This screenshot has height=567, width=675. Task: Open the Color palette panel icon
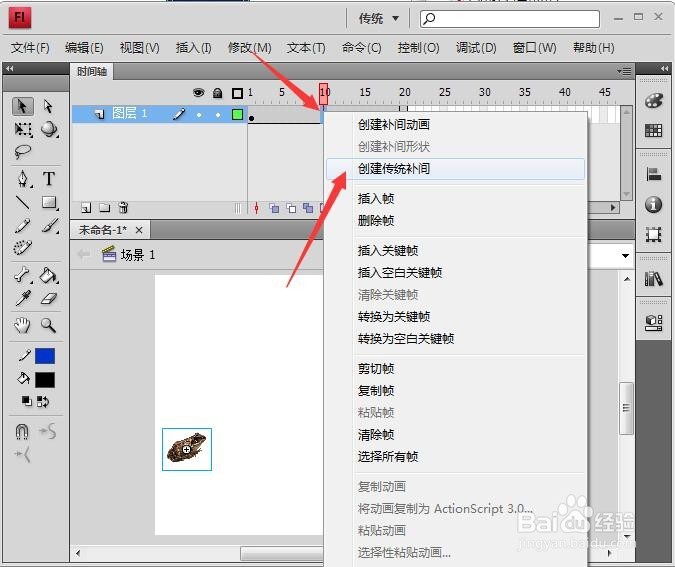pos(654,101)
